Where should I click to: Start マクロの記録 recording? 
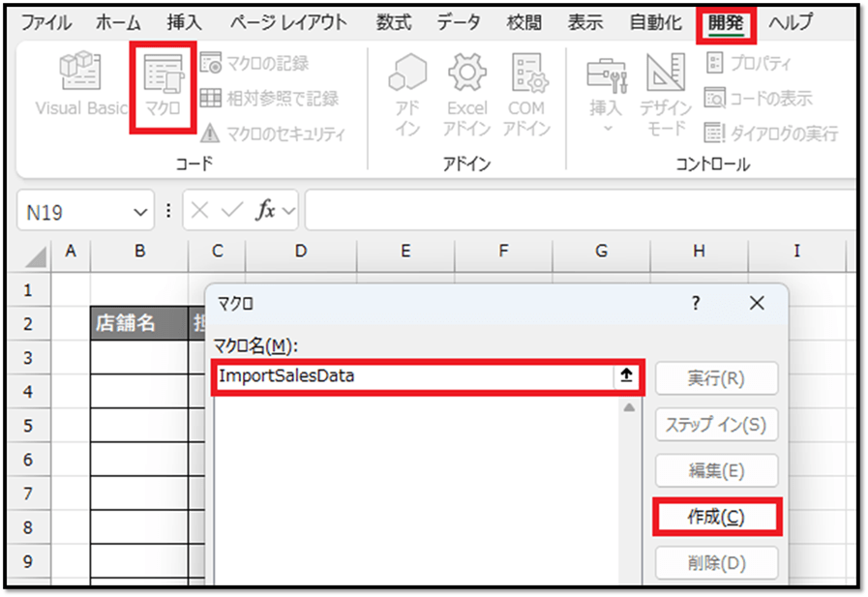click(254, 64)
